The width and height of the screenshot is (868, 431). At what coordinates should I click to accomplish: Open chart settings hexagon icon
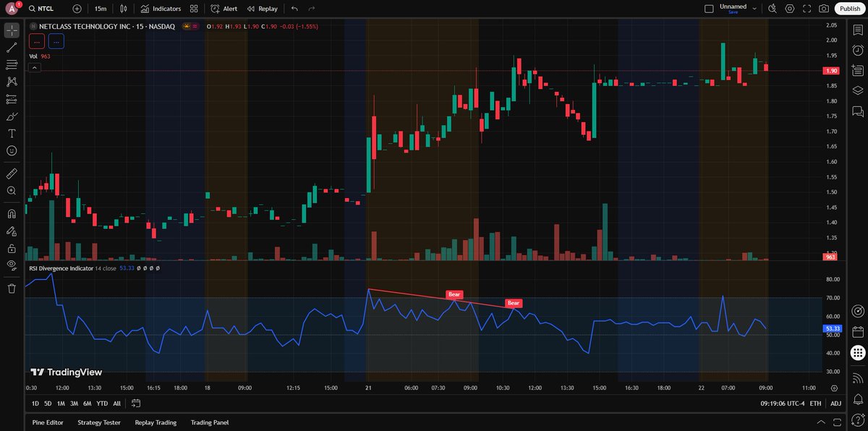[x=789, y=9]
